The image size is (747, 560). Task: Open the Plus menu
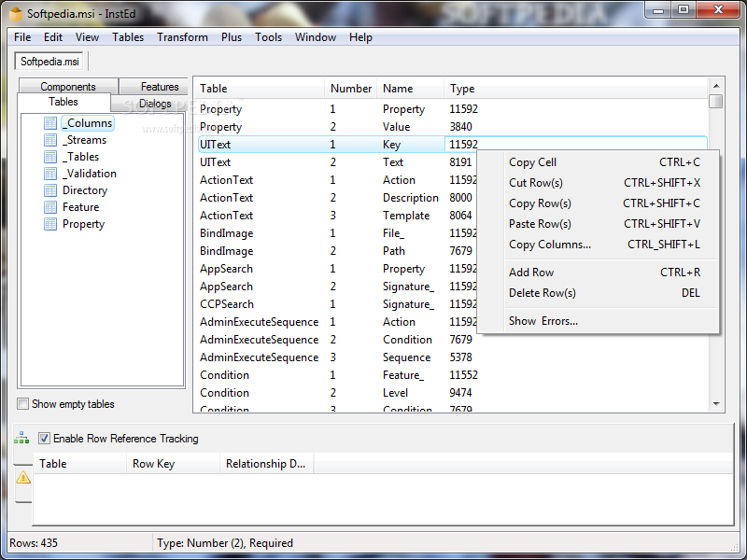(232, 37)
